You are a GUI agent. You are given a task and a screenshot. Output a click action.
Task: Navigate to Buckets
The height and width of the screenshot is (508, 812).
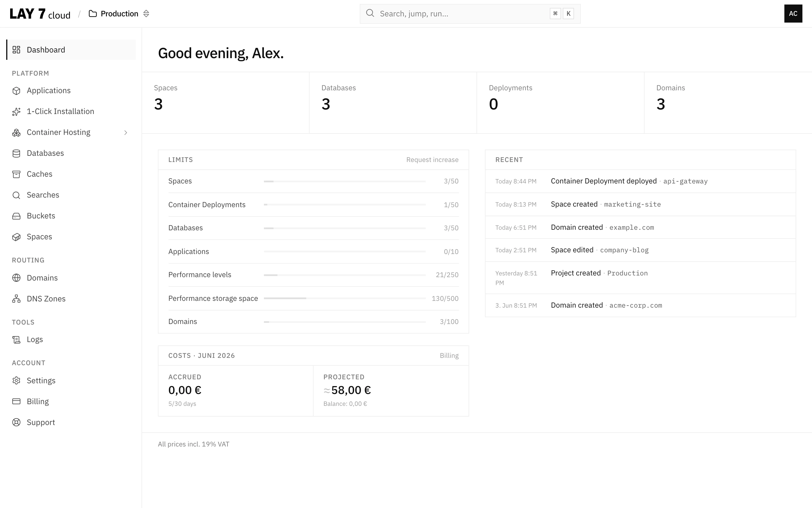click(x=71, y=216)
